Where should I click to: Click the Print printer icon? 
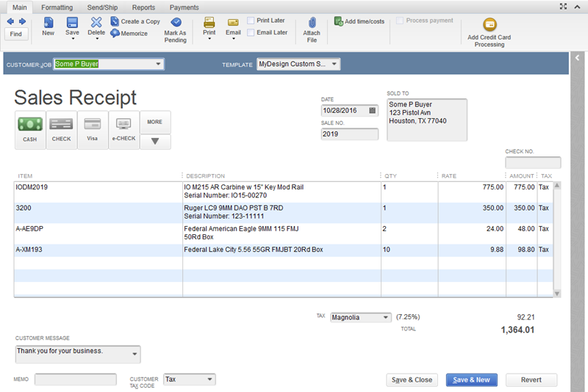[x=209, y=23]
